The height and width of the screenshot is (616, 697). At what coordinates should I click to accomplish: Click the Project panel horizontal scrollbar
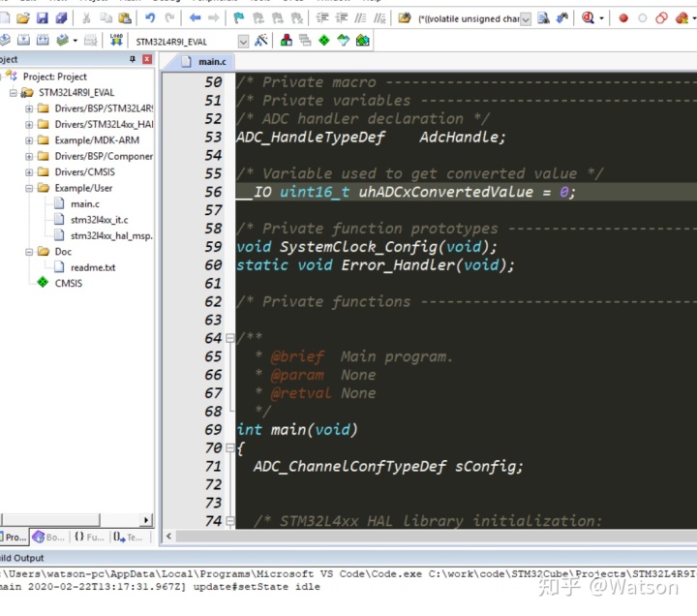coord(50,519)
